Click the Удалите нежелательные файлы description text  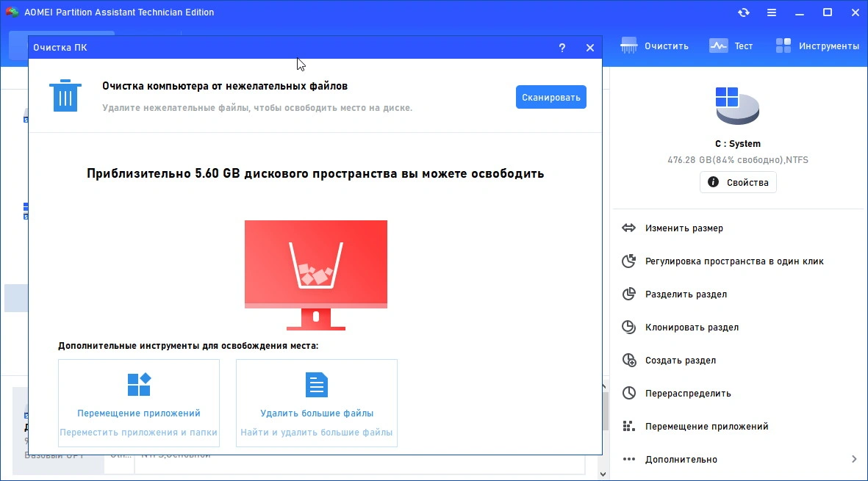257,108
